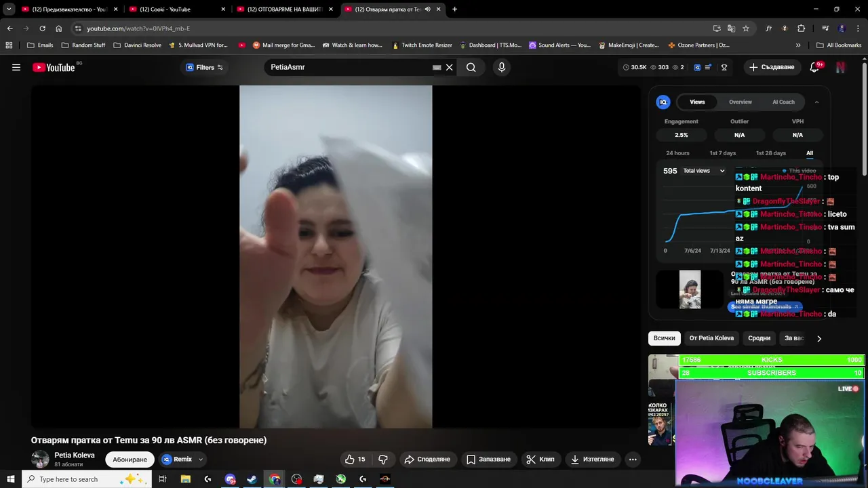Reload the page
868x488 pixels.
pos(42,28)
